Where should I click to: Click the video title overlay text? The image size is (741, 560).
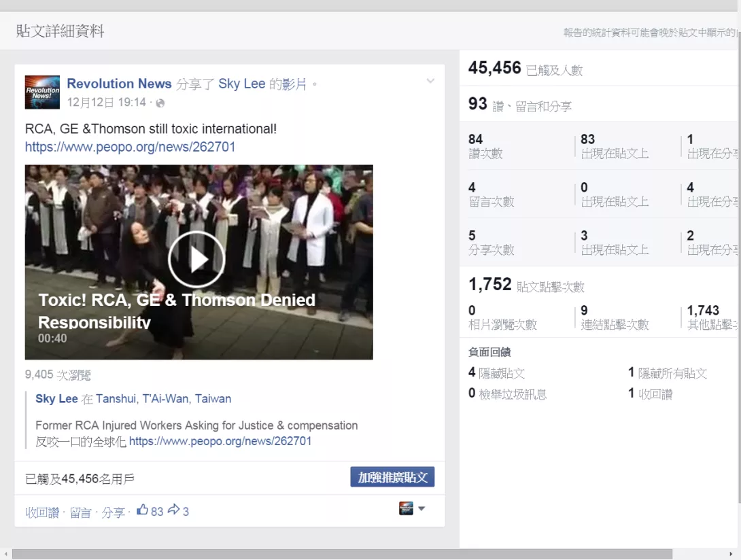click(177, 311)
